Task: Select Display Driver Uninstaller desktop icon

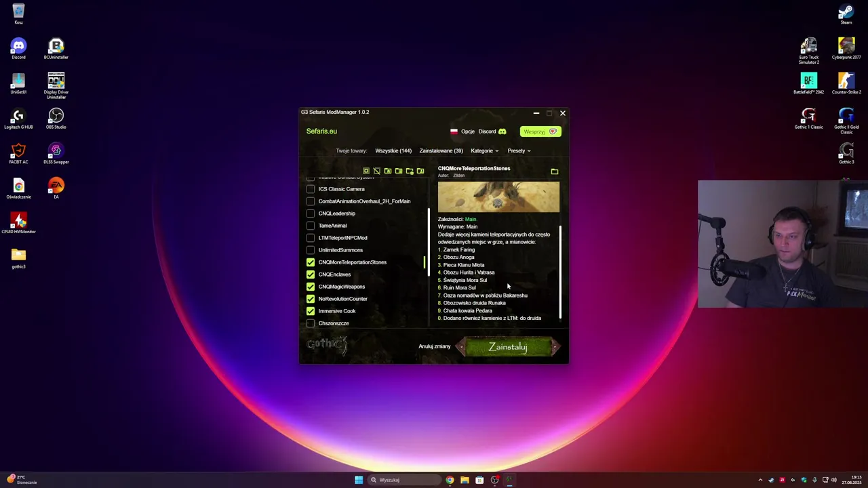Action: pyautogui.click(x=56, y=85)
